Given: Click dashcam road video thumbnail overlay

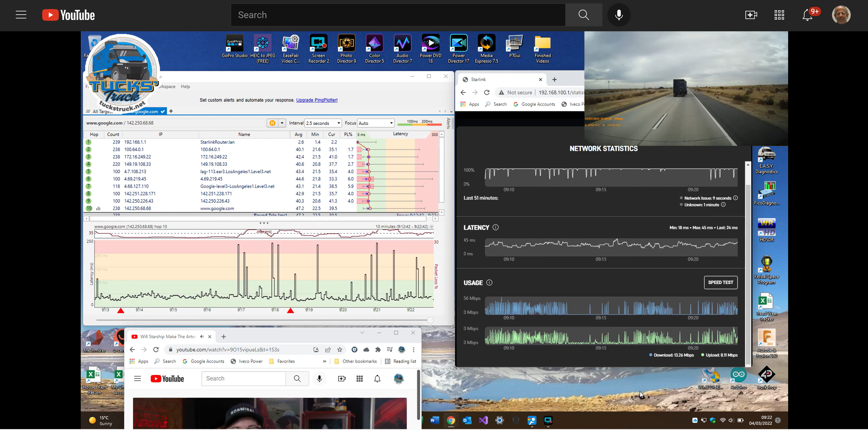Looking at the screenshot, I should [686, 88].
